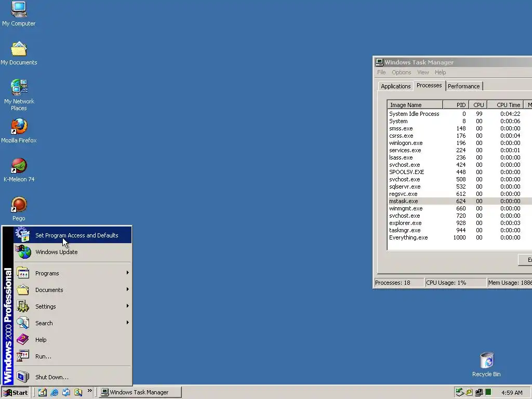The width and height of the screenshot is (532, 399).
Task: Click the Shut Down icon in Start menu
Action: pos(23,377)
